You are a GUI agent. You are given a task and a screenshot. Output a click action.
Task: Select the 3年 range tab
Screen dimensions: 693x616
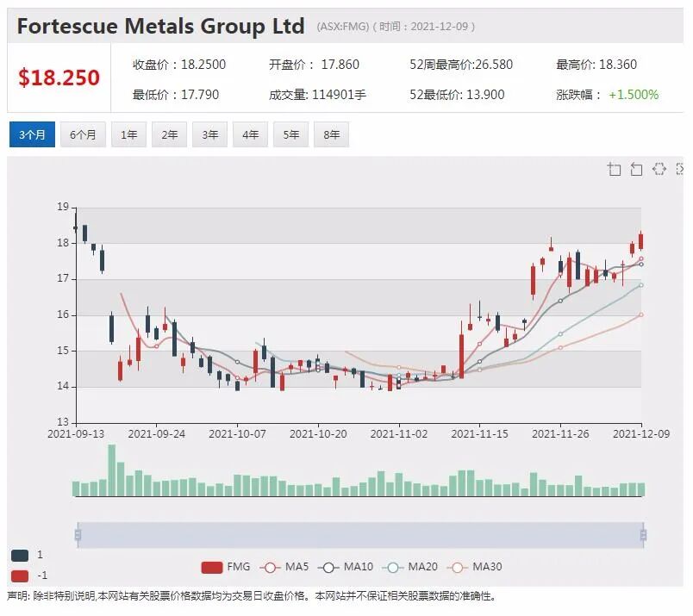tap(209, 134)
